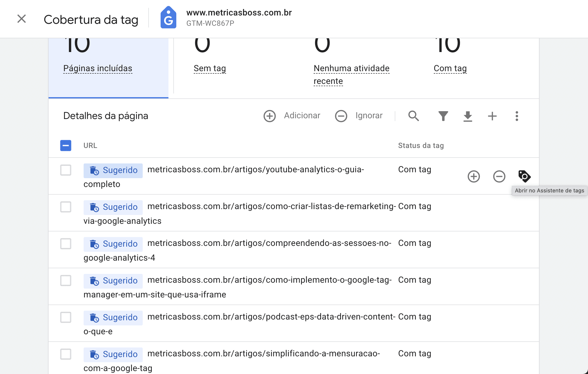Viewport: 588px width, 374px height.
Task: Open the three-dot overflow menu
Action: [x=517, y=116]
